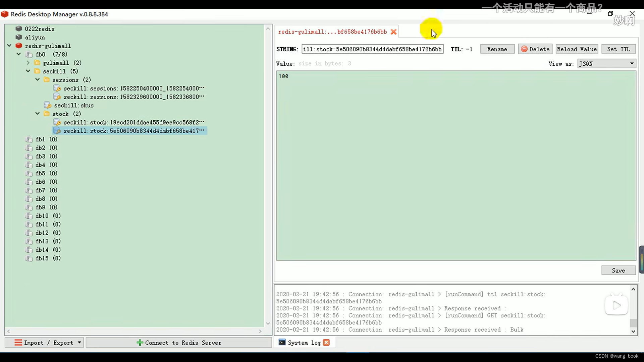Click the red redis-gulimall connection icon
Viewport: 644px width, 362px height.
click(x=19, y=46)
